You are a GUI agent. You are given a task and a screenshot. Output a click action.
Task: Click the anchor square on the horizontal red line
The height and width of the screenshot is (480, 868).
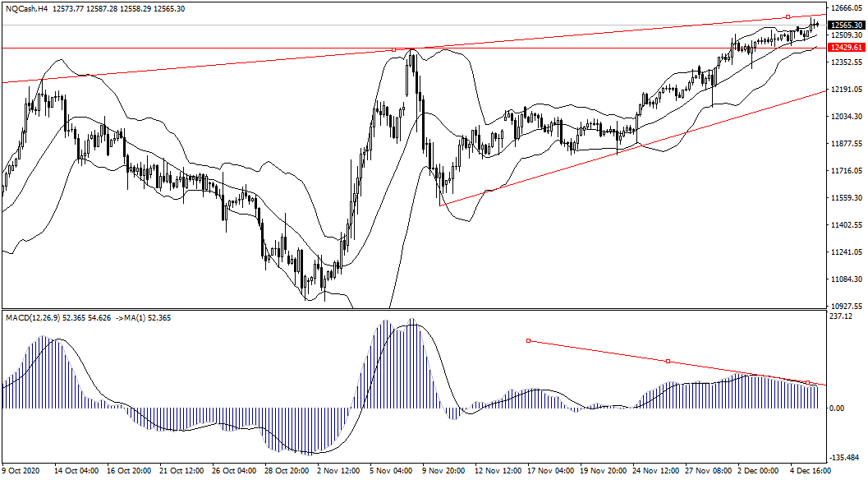[x=394, y=49]
